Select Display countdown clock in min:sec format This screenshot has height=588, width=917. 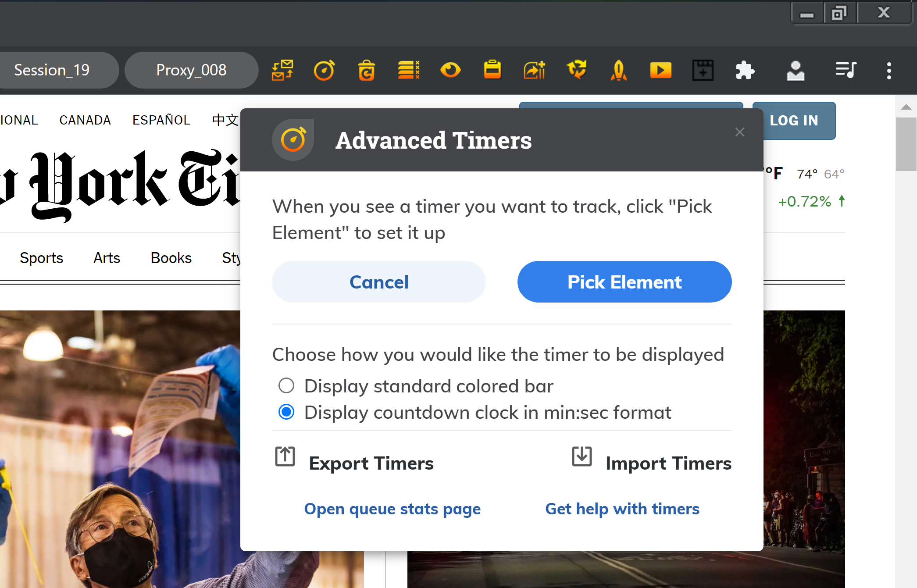coord(475,413)
